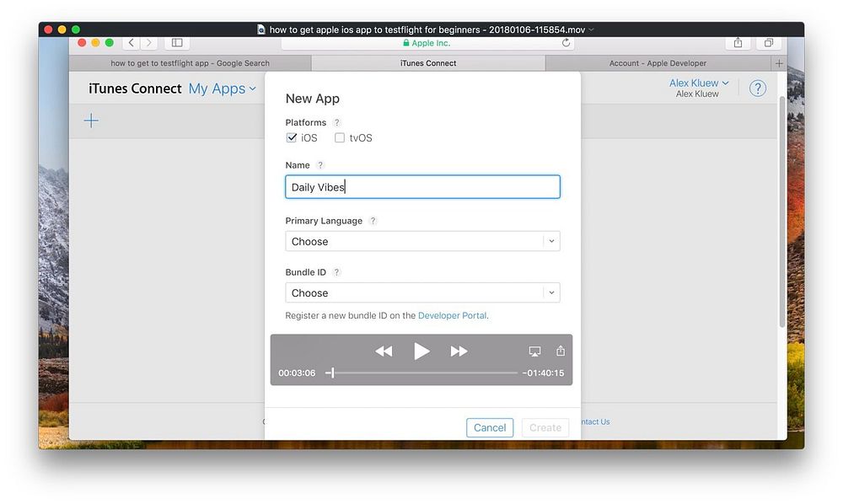This screenshot has height=504, width=843.
Task: Open the share menu in player controls
Action: pyautogui.click(x=561, y=351)
